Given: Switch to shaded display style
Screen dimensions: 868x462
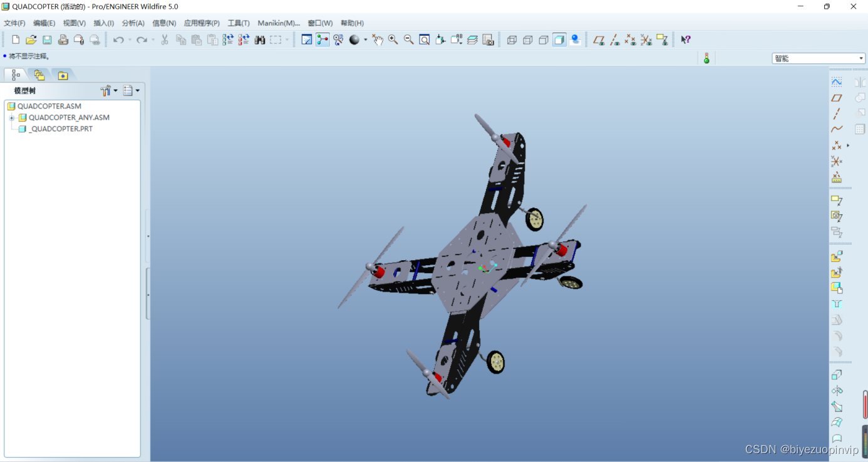Looking at the screenshot, I should point(559,39).
